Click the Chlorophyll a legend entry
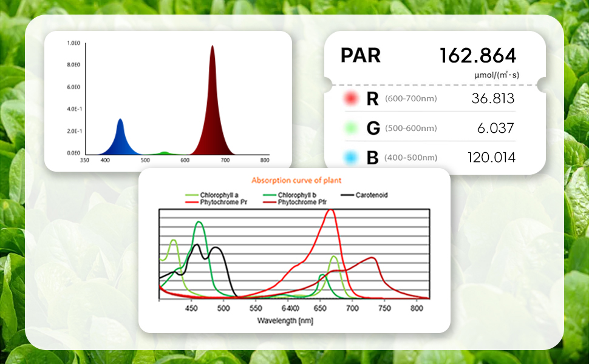Viewport: 589px width, 364px height. tap(212, 195)
